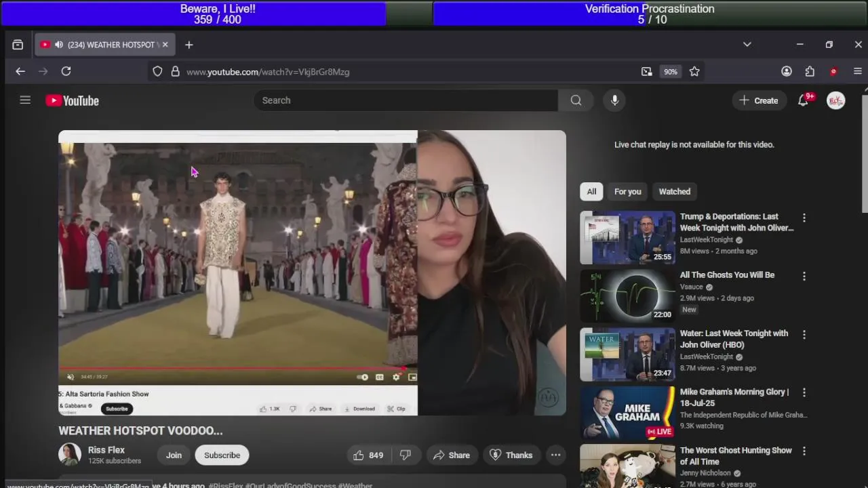
Task: Dislike the WEATHER HOTSPOT video
Action: click(x=405, y=455)
